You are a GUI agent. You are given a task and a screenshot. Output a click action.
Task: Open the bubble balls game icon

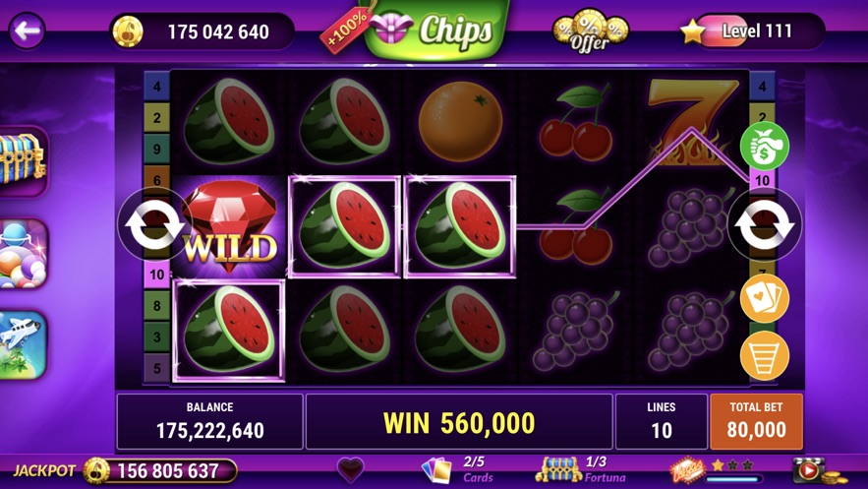click(24, 254)
